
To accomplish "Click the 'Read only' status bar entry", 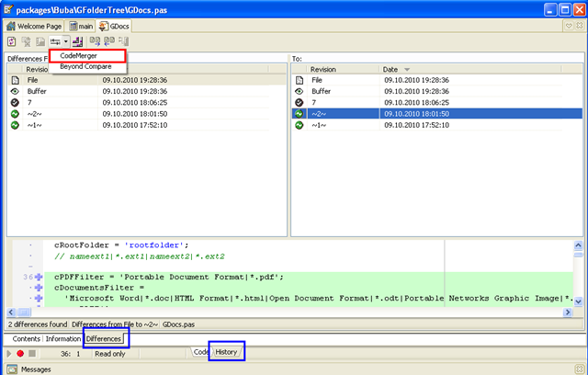I will click(110, 354).
